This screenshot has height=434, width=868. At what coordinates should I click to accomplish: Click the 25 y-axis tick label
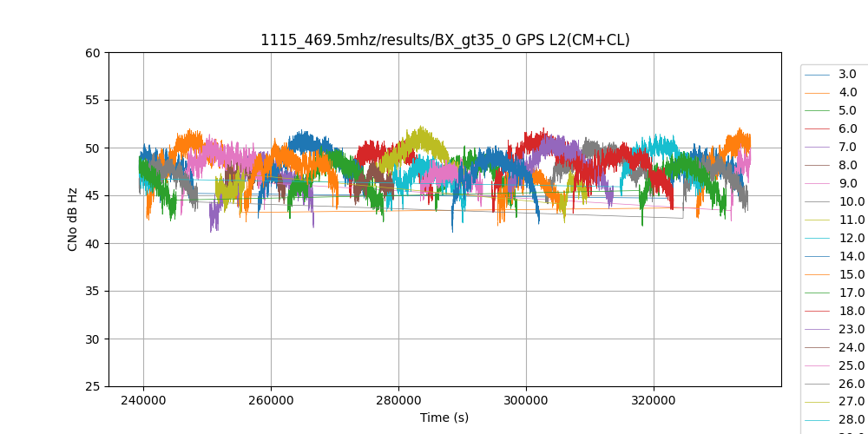coord(93,387)
